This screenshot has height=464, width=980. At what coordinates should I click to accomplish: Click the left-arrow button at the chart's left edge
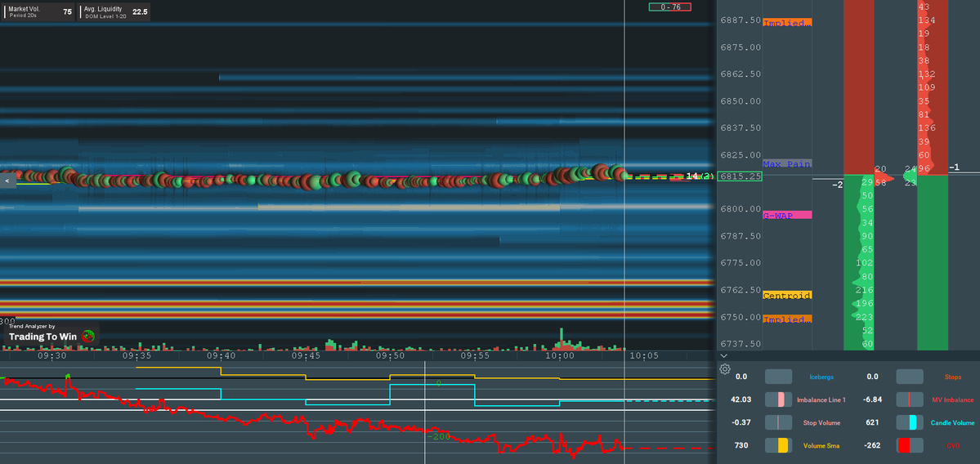click(x=7, y=181)
